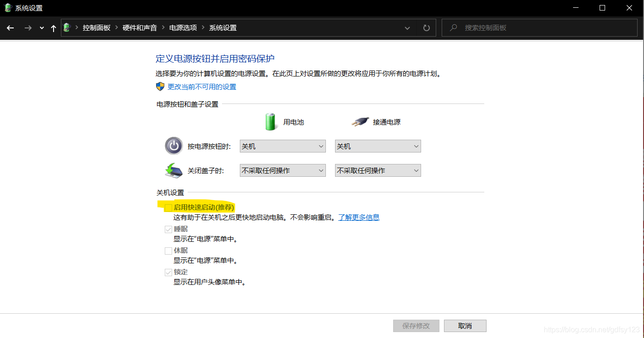Open 控制面板 breadcrumb
Viewport: 644px width, 338px height.
click(97, 28)
